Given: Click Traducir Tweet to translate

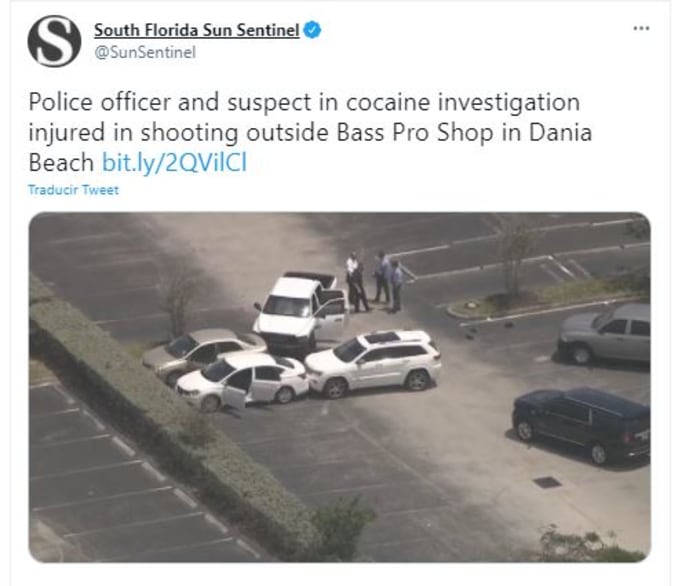Looking at the screenshot, I should click(x=73, y=190).
